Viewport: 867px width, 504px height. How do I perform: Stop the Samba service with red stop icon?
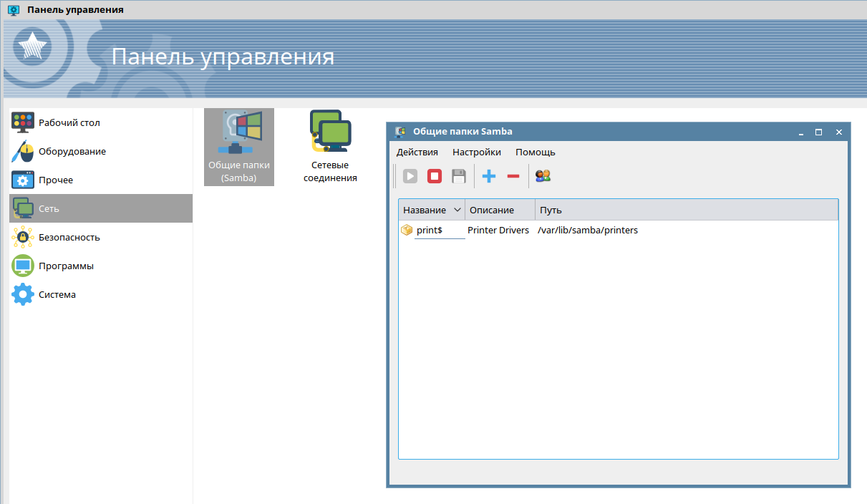pyautogui.click(x=435, y=176)
